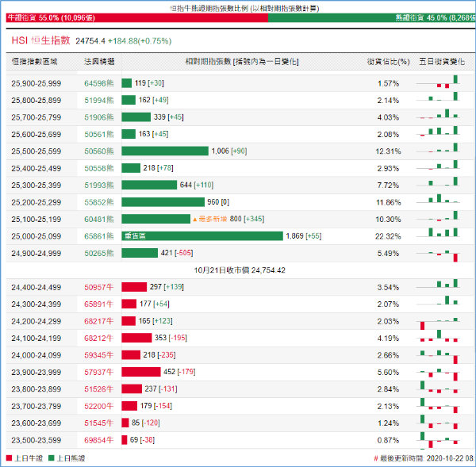Open bull warrant link 65891牛
This screenshot has width=476, height=467.
(x=99, y=304)
